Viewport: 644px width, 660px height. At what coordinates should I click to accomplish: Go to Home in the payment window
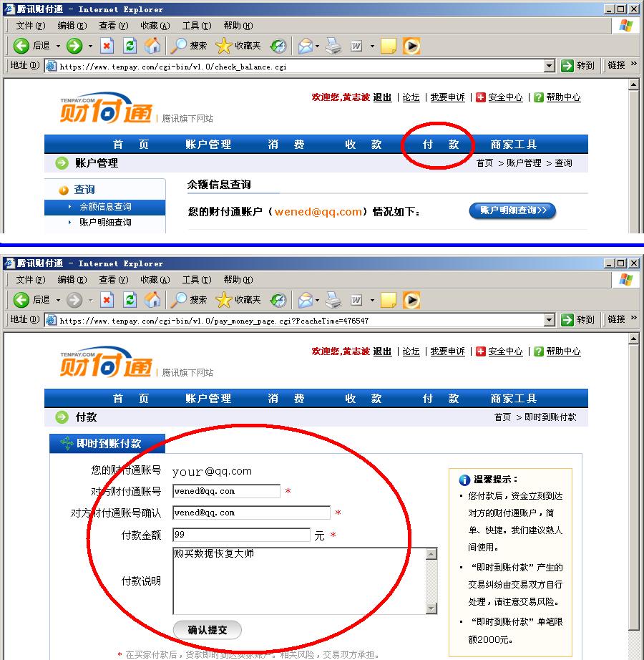pos(152,300)
